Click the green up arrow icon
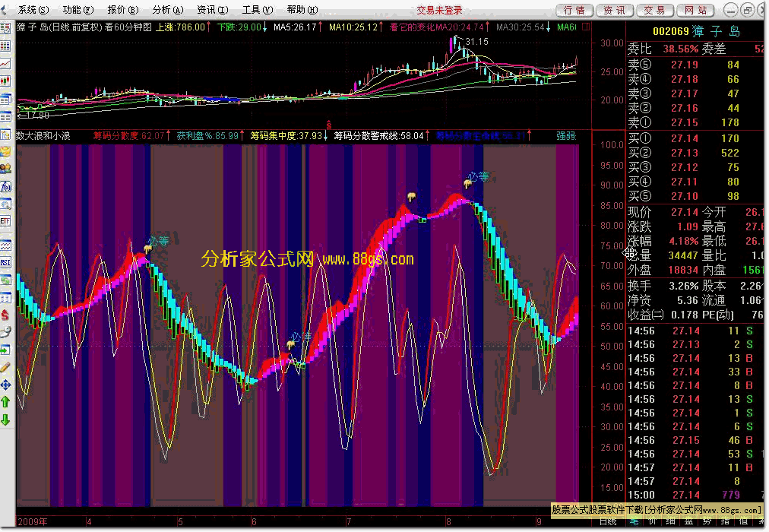The width and height of the screenshot is (769, 532). [x=5, y=402]
